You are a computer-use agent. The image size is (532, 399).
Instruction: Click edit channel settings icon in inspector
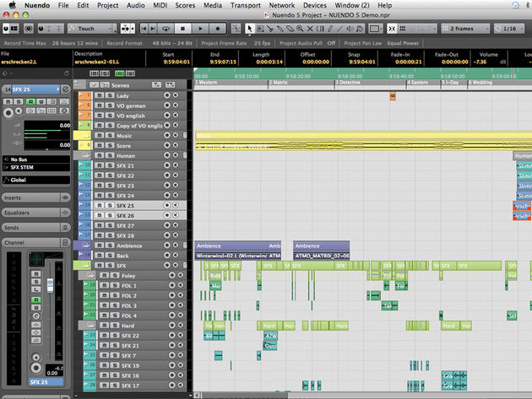(x=65, y=89)
